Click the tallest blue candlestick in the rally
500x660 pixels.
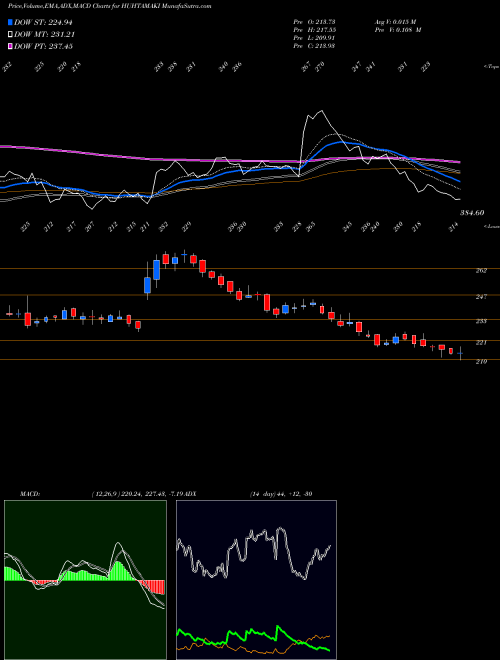[x=157, y=270]
